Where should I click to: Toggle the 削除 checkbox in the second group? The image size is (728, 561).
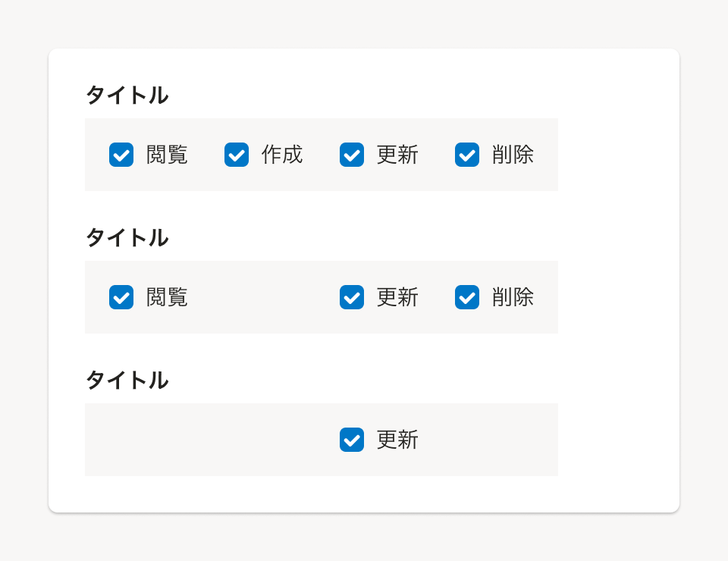pos(467,297)
